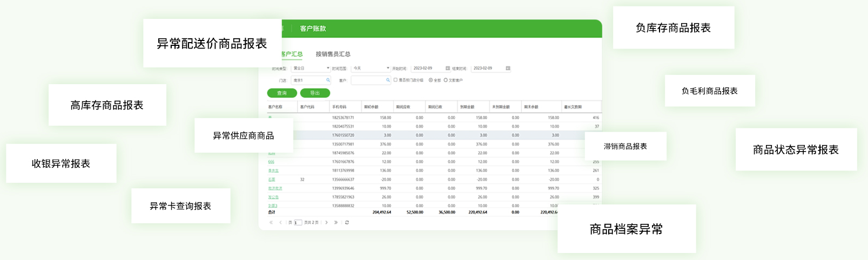Switch to the 按销售员汇总 tab

333,54
